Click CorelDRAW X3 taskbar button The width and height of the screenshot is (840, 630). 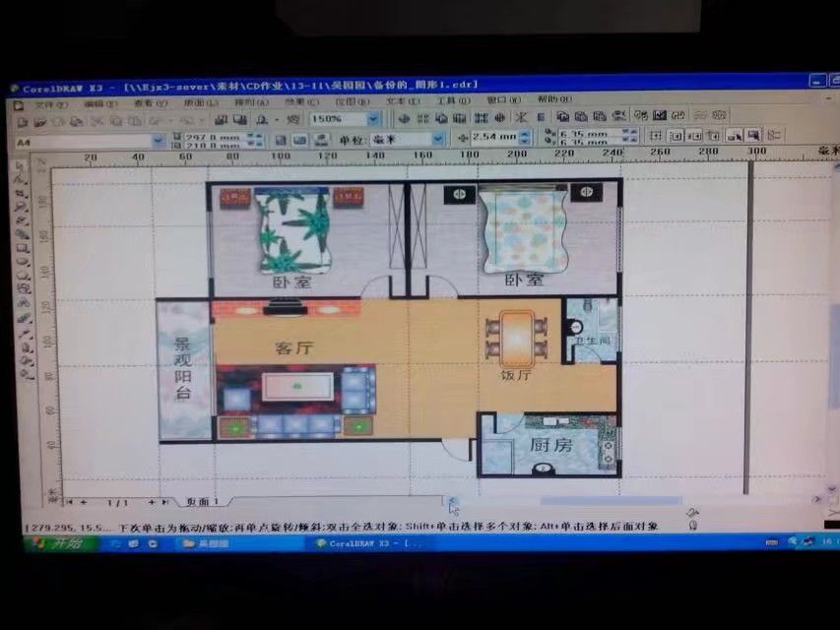tap(370, 542)
